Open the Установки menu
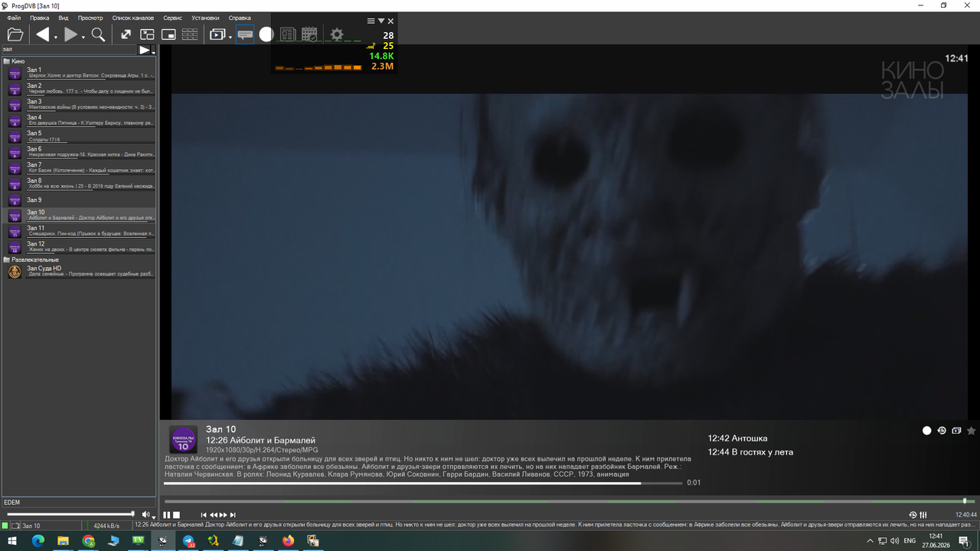980x551 pixels. pyautogui.click(x=205, y=18)
